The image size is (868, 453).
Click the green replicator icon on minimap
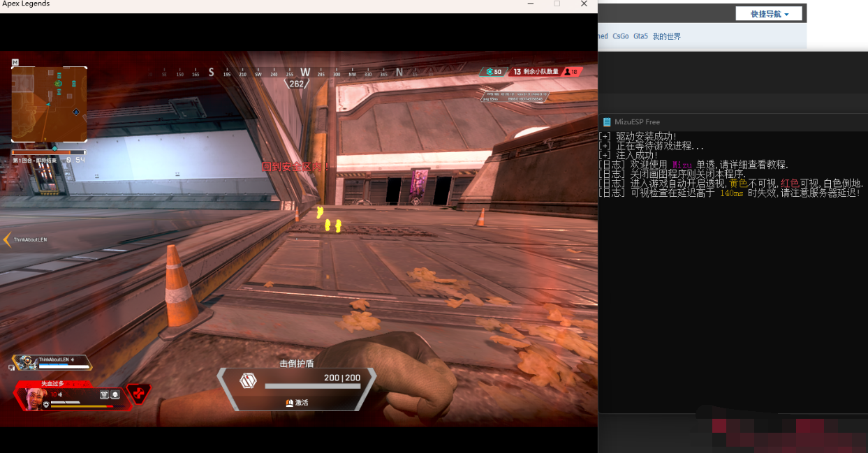[58, 84]
